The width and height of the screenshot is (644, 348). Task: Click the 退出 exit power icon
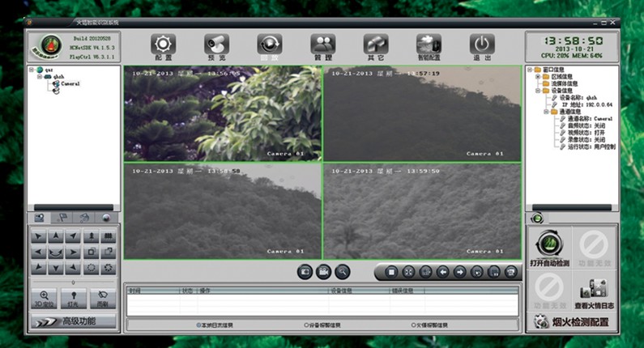pos(482,45)
